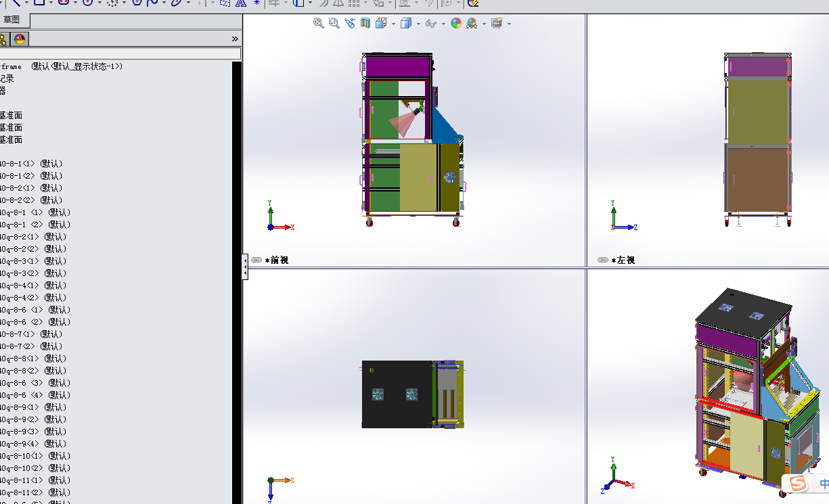
Task: Click the feature tree filter field
Action: 120,53
